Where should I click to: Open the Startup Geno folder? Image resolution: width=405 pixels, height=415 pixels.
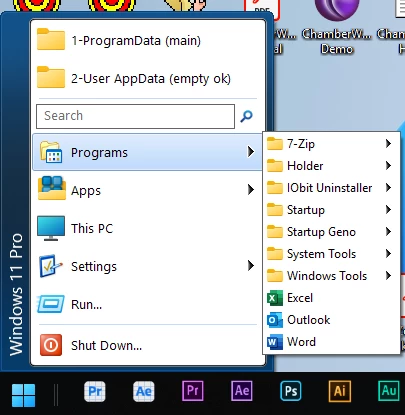(x=331, y=232)
